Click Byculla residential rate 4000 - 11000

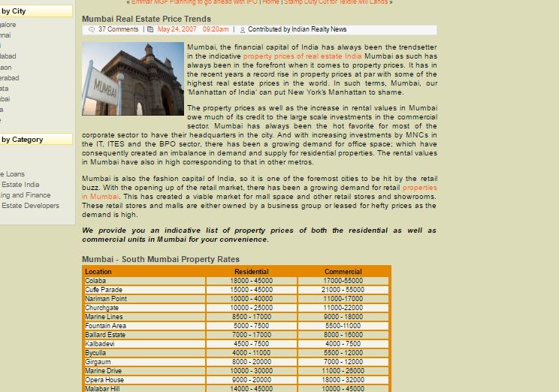[252, 353]
